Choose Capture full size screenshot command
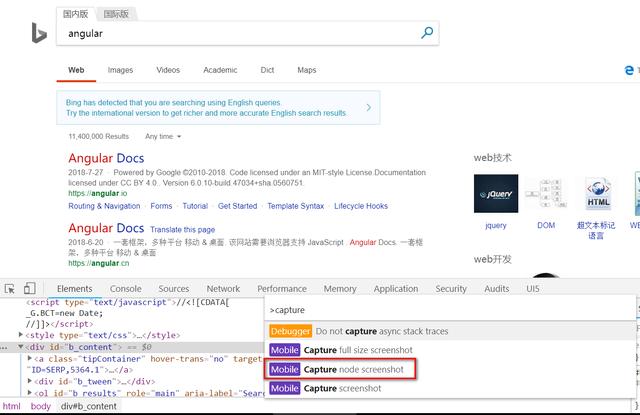Viewport: 640px width, 415px height. click(x=450, y=350)
